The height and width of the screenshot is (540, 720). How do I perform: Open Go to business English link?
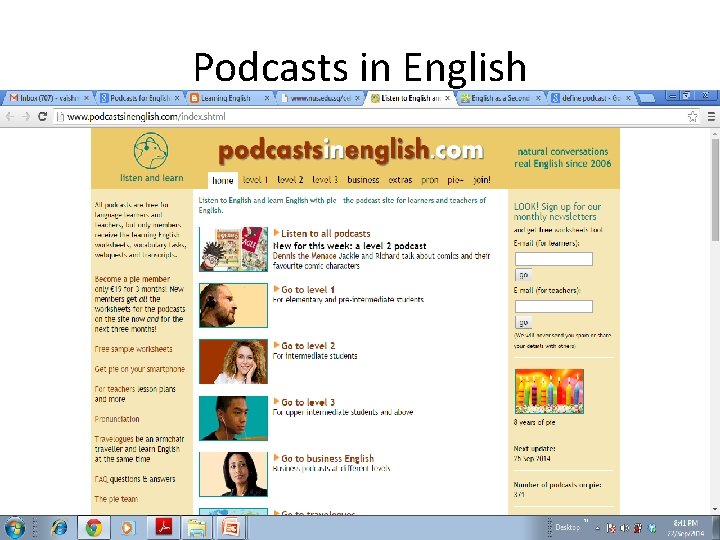click(x=327, y=458)
